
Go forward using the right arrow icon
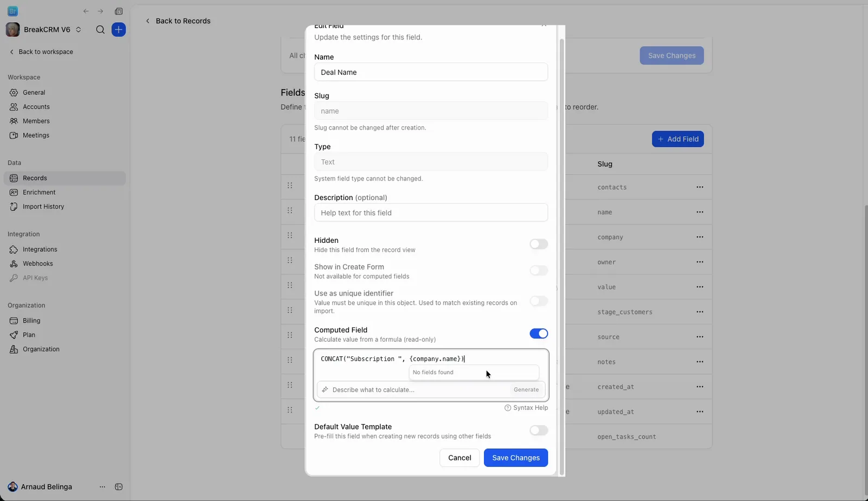coord(100,11)
